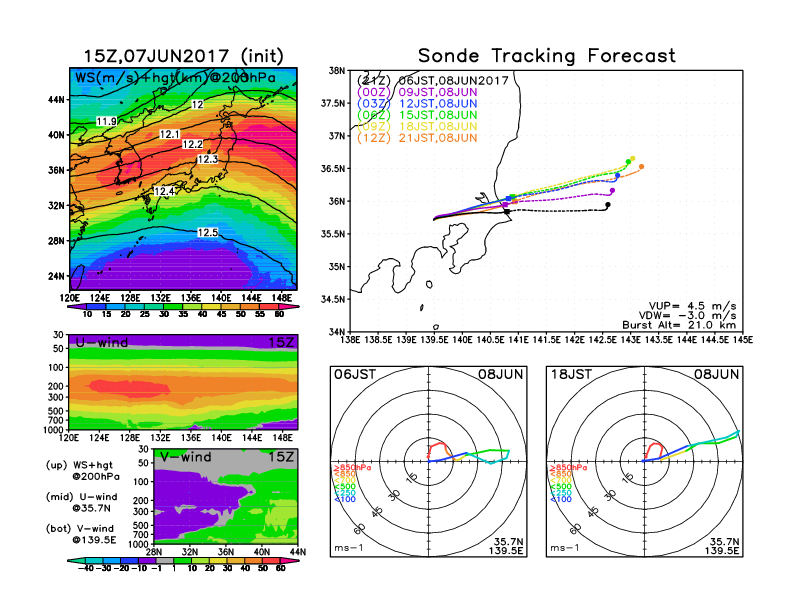Click the purple below-10 segment of wind speed colorbar
Screen dimensions: 792x612
(78, 307)
